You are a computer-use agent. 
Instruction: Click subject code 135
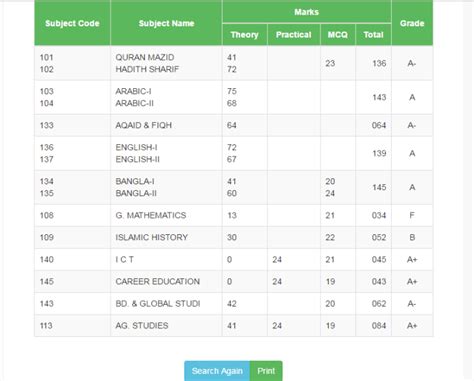click(47, 193)
